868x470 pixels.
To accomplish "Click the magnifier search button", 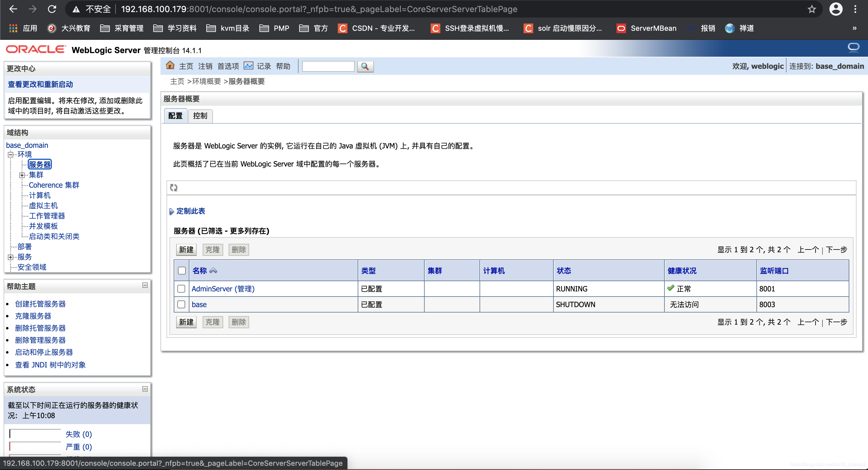I will (365, 66).
